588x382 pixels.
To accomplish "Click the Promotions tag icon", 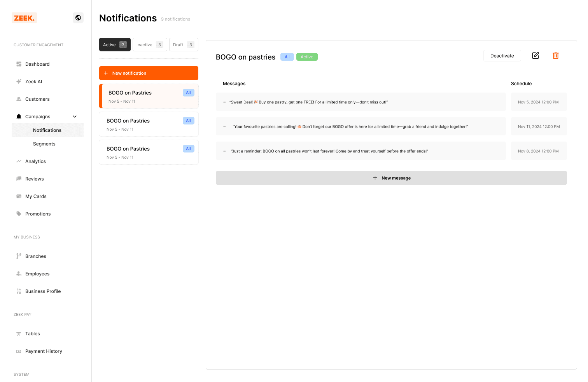I will pyautogui.click(x=19, y=214).
